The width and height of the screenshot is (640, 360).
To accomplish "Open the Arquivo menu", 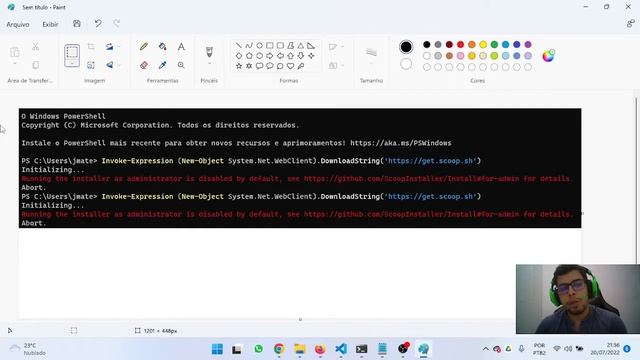I will [18, 24].
